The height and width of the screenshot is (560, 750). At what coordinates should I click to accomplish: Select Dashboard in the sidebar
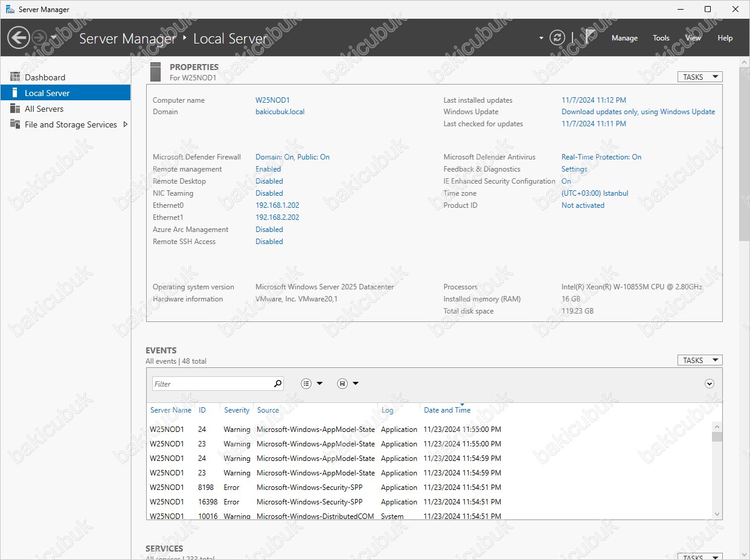[65, 77]
